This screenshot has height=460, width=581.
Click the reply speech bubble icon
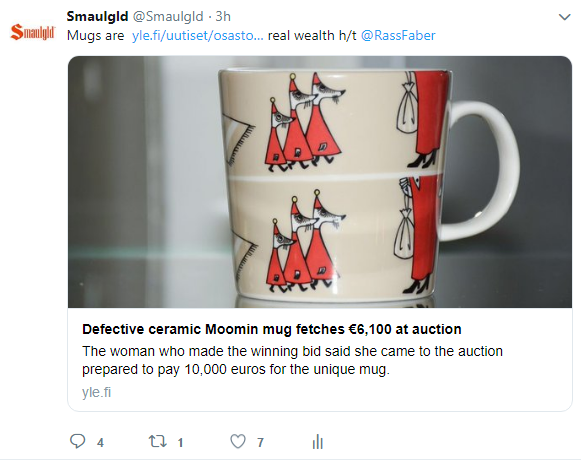77,441
